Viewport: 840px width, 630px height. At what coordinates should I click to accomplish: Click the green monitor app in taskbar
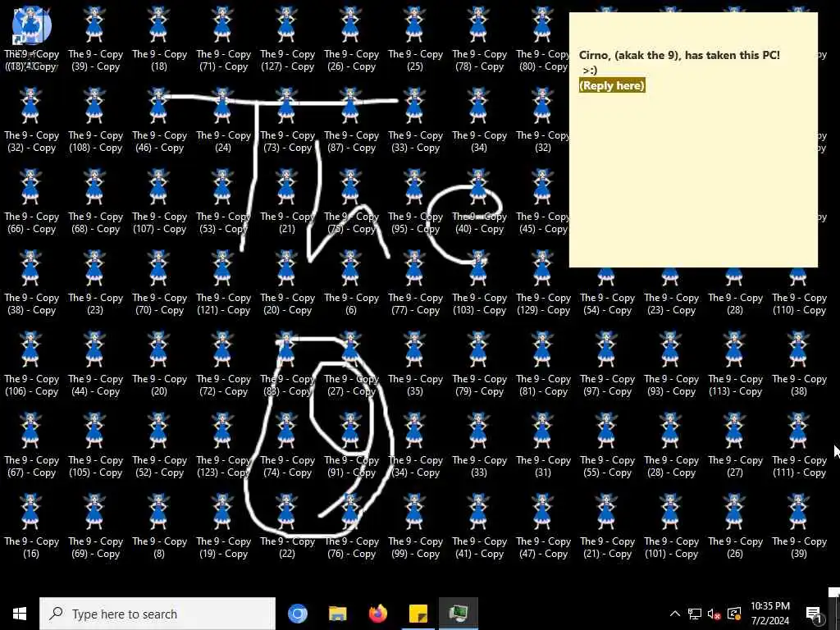[x=458, y=614]
